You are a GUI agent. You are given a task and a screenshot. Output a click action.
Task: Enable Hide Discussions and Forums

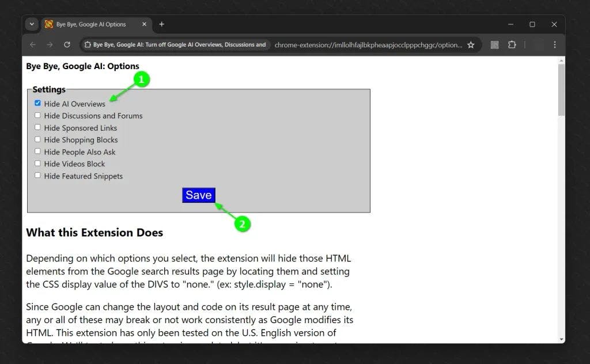[37, 115]
